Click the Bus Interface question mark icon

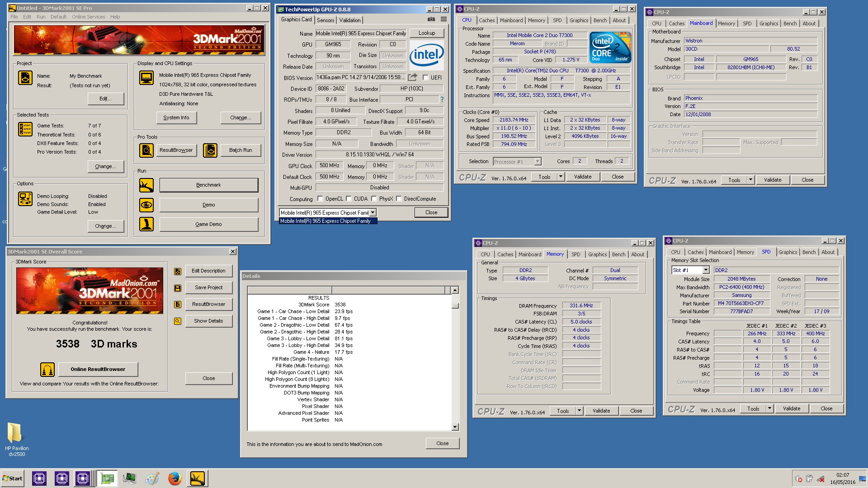coord(442,99)
